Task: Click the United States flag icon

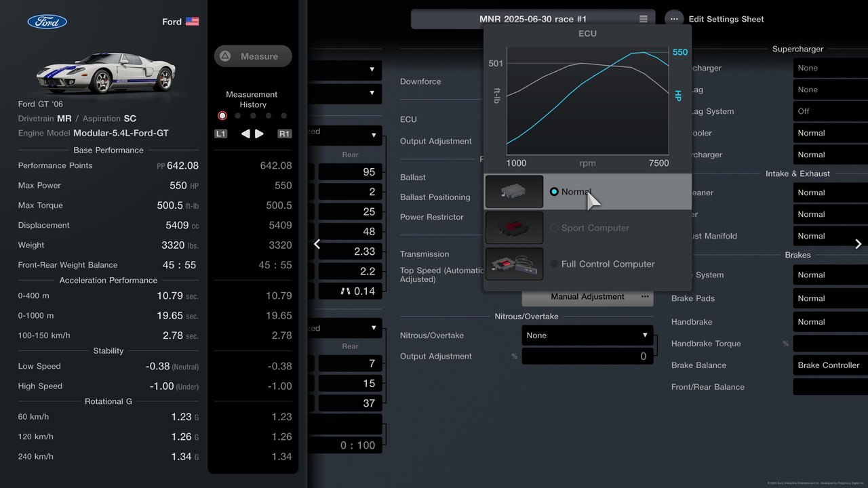Action: coord(193,22)
